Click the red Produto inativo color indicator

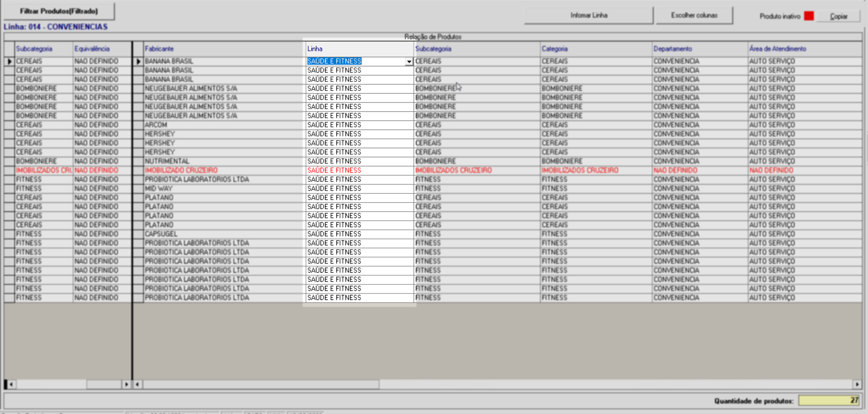coord(809,16)
